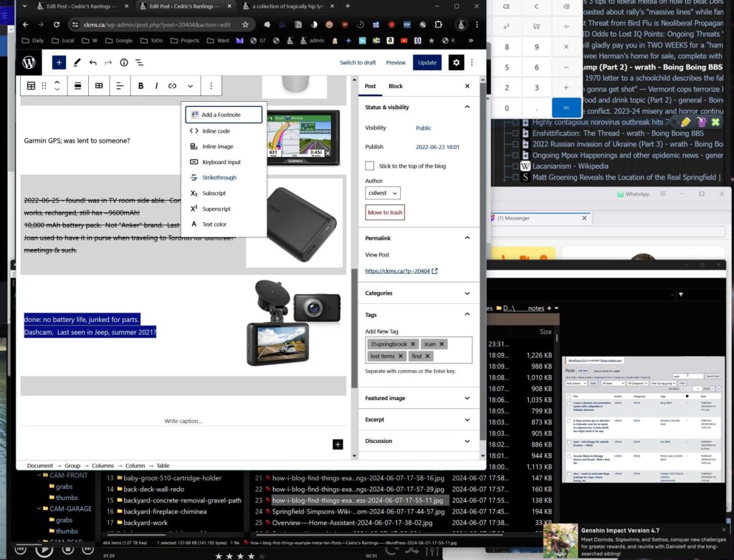Click the Move to trash button
734x560 pixels.
coord(385,212)
